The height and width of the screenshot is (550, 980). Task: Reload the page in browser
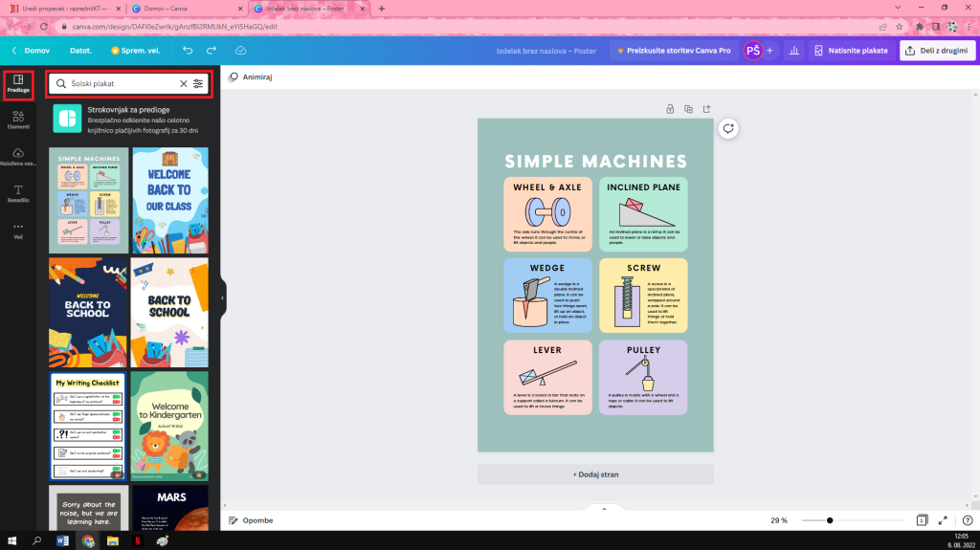44,27
